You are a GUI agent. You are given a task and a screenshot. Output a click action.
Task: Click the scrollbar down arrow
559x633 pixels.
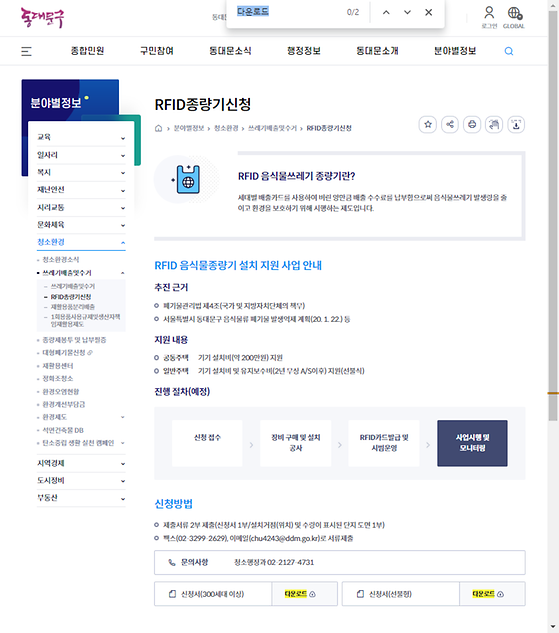553,627
